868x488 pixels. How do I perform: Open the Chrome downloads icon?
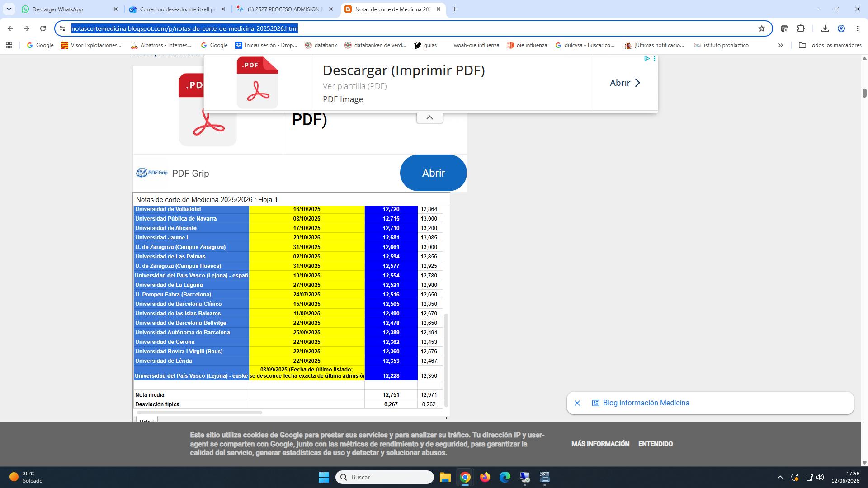(825, 28)
